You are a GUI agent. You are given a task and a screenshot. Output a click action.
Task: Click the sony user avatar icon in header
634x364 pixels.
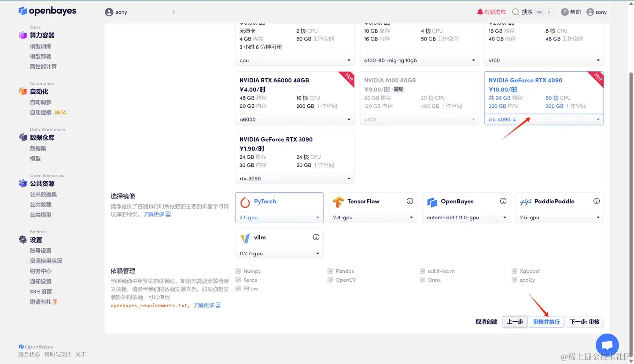(x=109, y=12)
